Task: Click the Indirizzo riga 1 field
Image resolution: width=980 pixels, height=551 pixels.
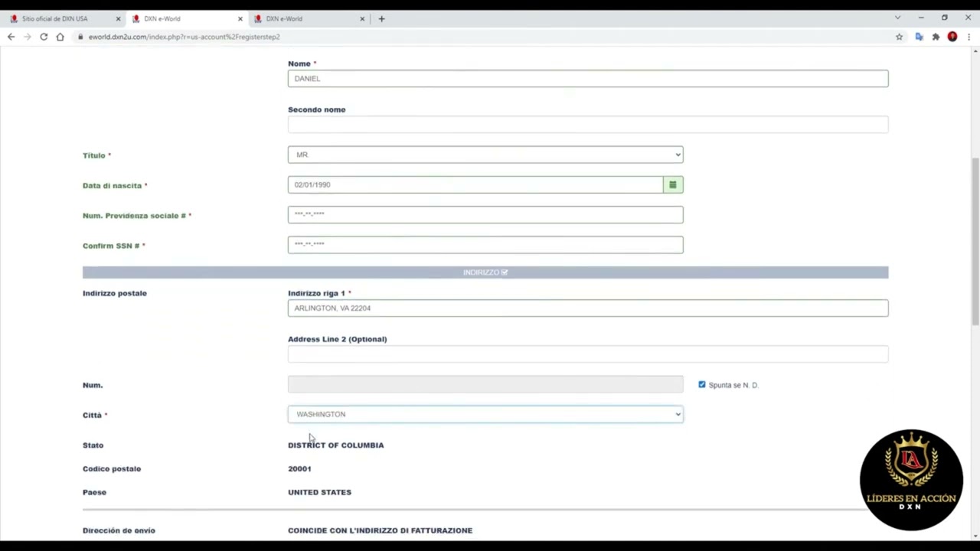Action: point(588,308)
